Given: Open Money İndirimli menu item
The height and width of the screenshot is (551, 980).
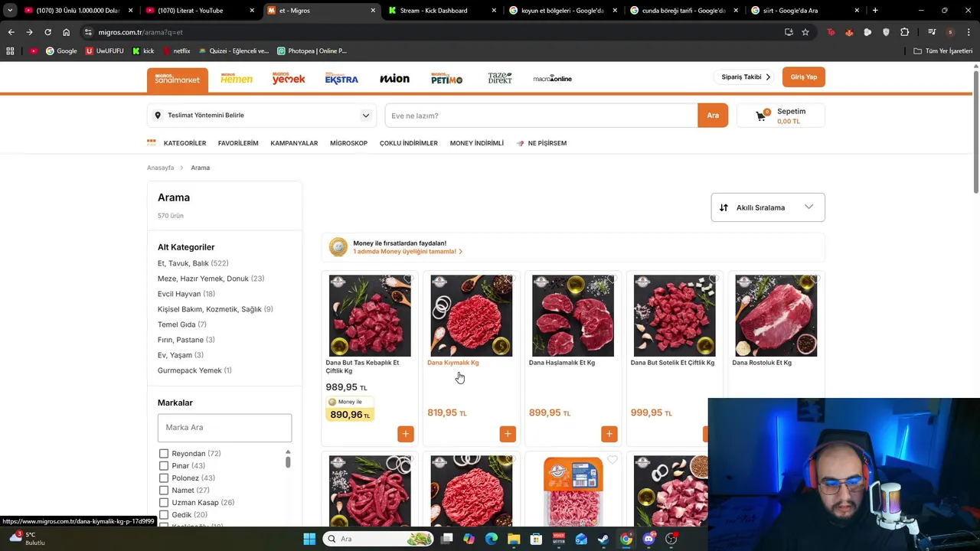Looking at the screenshot, I should coord(477,143).
